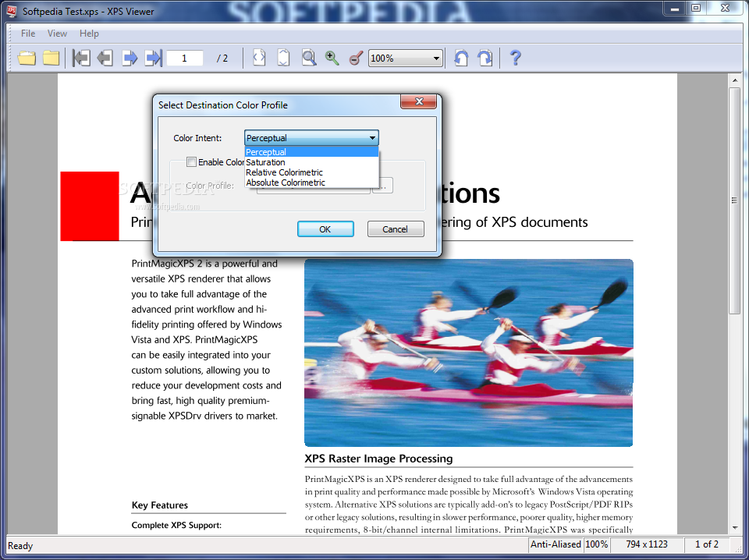Screen dimensions: 749x560
Task: Click the vertical scrollbar down arrow
Action: 735,527
